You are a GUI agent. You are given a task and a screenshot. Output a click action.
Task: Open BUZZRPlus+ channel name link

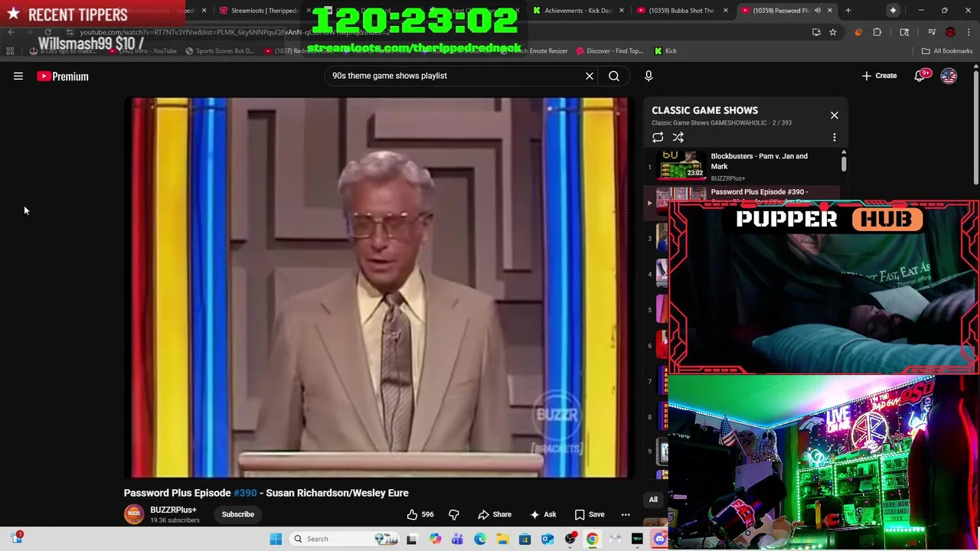click(x=173, y=510)
